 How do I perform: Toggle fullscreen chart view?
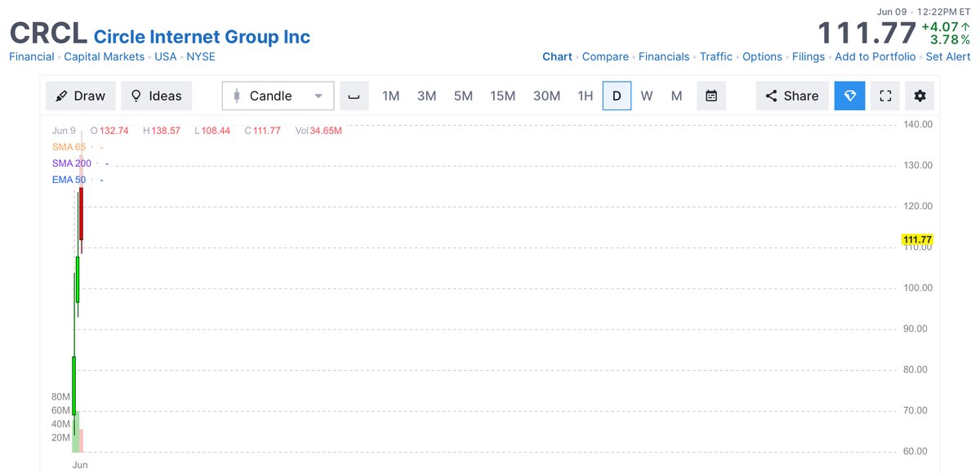[x=885, y=96]
